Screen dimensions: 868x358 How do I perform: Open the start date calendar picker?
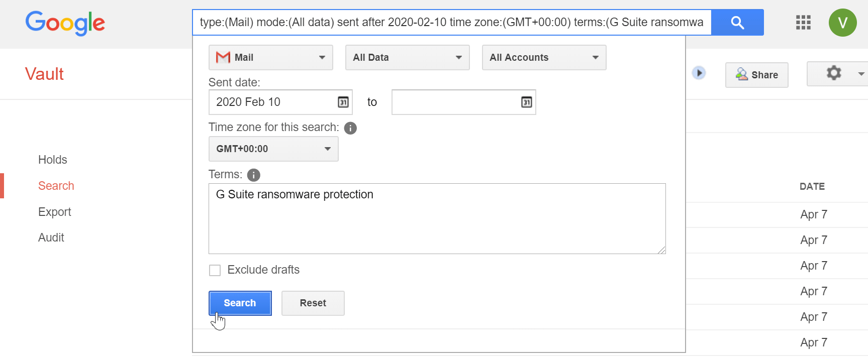pyautogui.click(x=343, y=102)
